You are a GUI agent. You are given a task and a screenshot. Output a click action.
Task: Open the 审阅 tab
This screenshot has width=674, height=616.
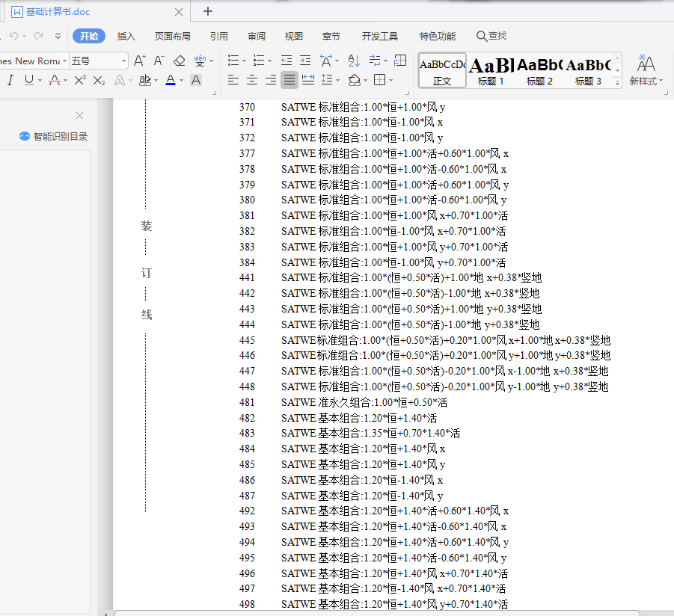pyautogui.click(x=257, y=37)
